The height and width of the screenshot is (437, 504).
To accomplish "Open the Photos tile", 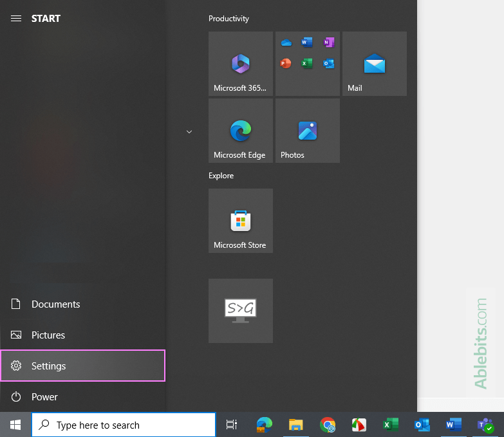I will (308, 131).
